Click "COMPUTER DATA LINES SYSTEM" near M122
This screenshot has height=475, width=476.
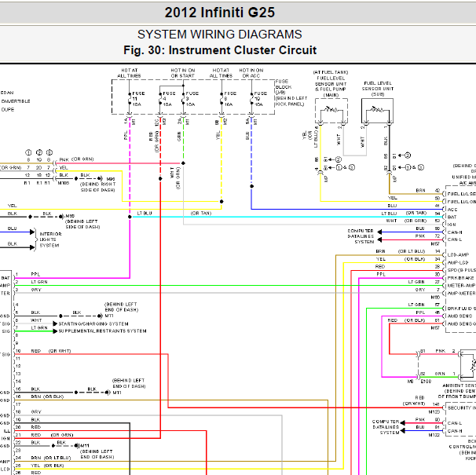pyautogui.click(x=386, y=427)
